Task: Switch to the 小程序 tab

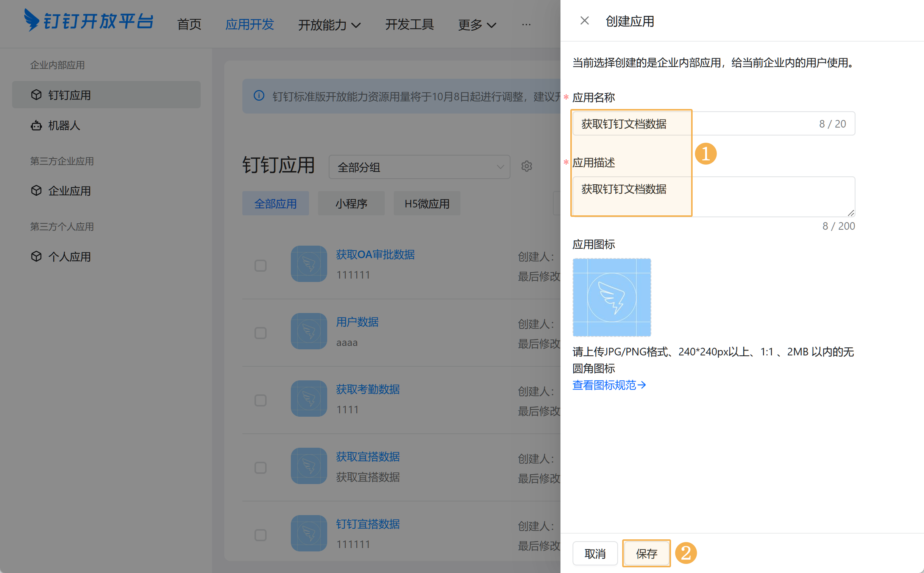Action: pos(351,204)
